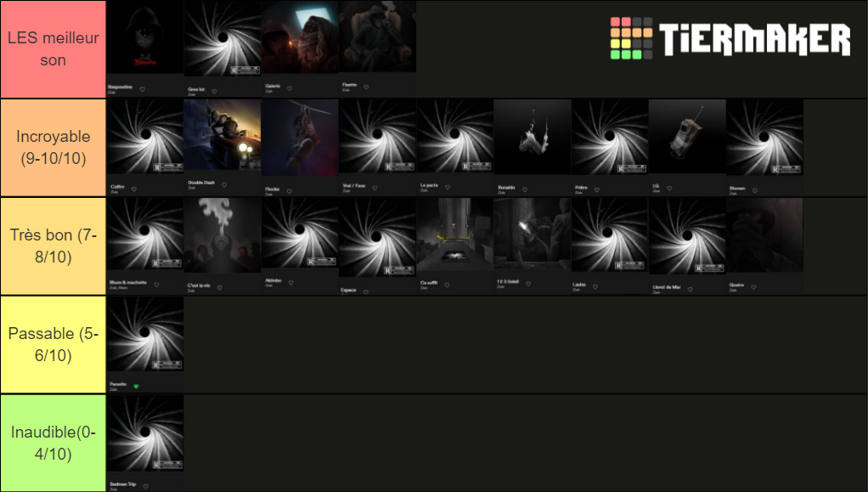Like the Gros lot track heart
868x492 pixels.
pos(214,92)
